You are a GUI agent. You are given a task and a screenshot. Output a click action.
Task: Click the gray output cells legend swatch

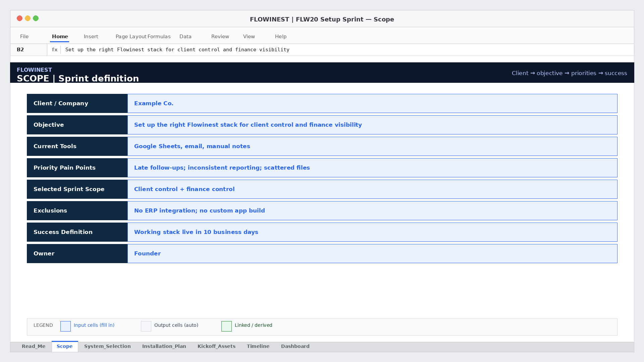(146, 326)
